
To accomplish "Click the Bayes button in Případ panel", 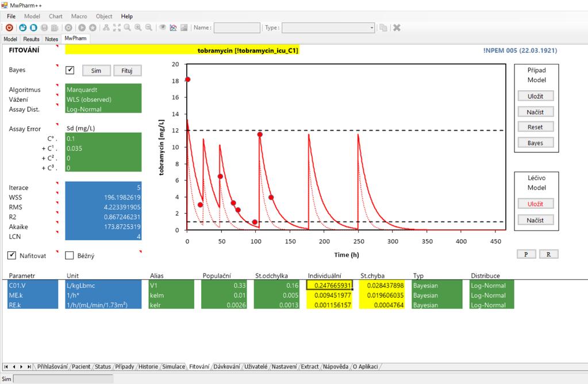I will 535,143.
